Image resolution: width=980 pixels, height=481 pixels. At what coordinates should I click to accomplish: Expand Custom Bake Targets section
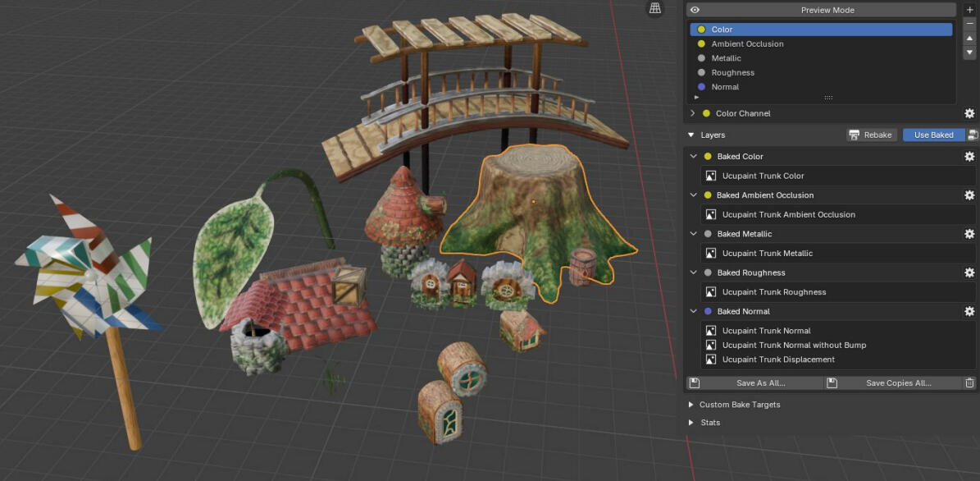691,405
